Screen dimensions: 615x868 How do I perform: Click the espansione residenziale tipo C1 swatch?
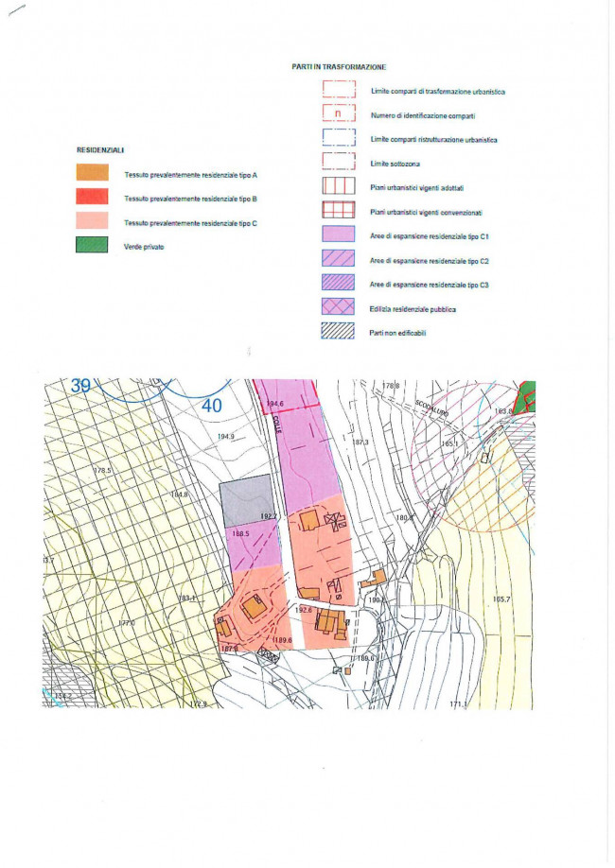tap(338, 234)
